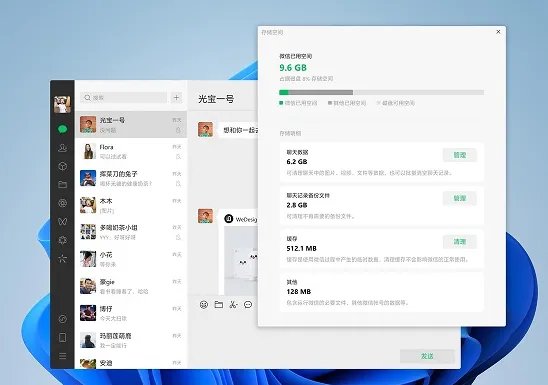Open the green Chats icon in WeChat sidebar

click(63, 129)
